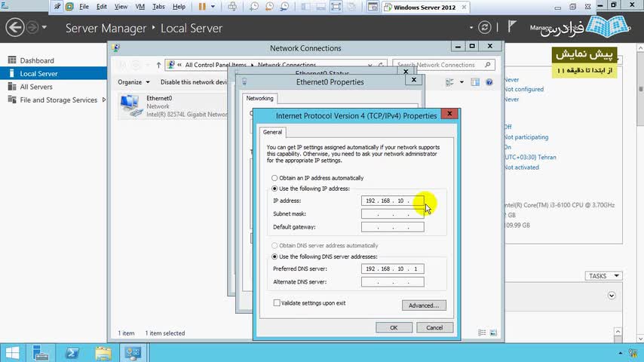Click Not configured link
Viewport: 644px width, 362px height.
pyautogui.click(x=524, y=89)
